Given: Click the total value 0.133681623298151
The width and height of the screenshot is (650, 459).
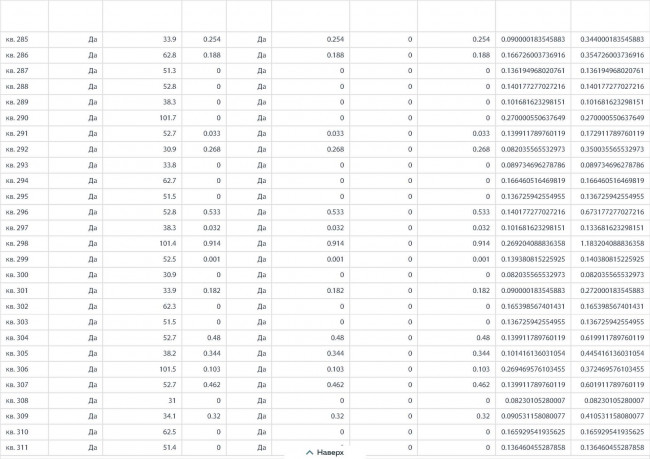Looking at the screenshot, I should pyautogui.click(x=612, y=228).
